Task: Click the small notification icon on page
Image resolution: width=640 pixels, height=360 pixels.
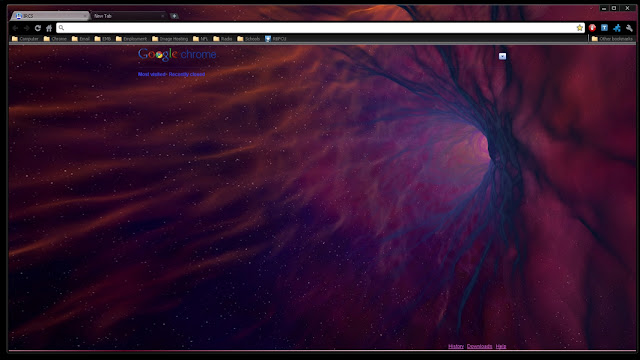Action: click(x=502, y=56)
